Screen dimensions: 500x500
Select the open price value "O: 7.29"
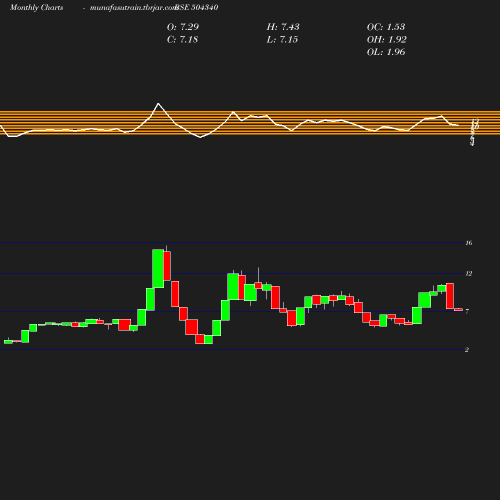pos(183,27)
